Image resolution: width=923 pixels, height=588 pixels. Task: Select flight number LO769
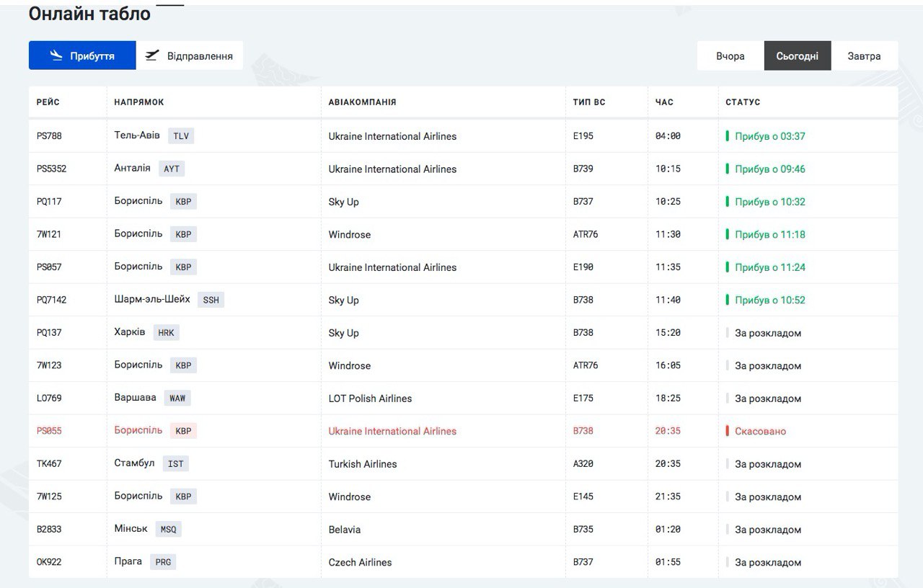[49, 398]
